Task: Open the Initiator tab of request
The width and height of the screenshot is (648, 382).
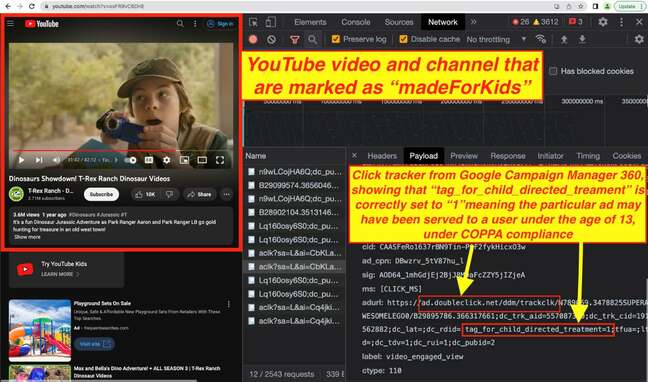Action: [550, 156]
